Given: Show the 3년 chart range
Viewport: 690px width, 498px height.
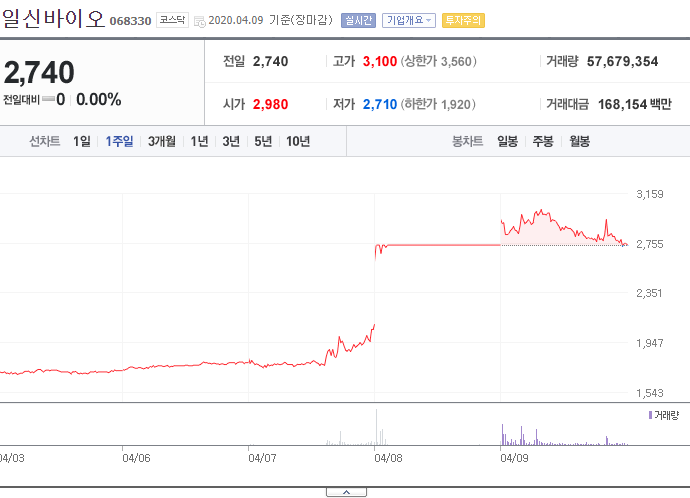Looking at the screenshot, I should point(231,141).
